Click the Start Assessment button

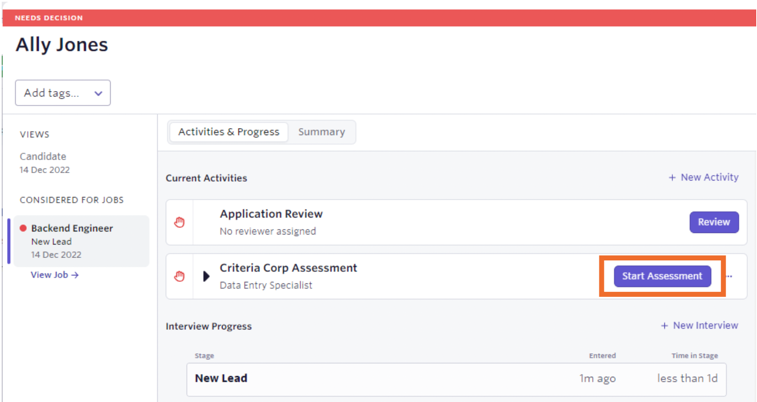pyautogui.click(x=662, y=276)
